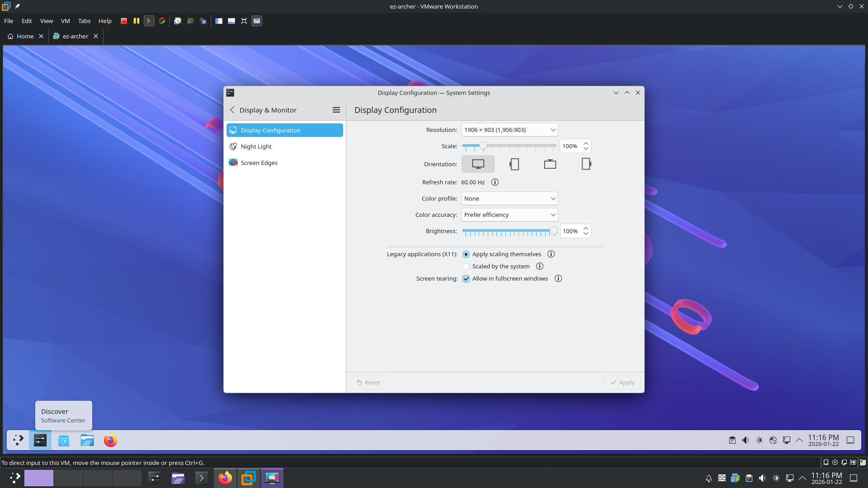Click the Brightness slider track
Viewport: 868px width, 488px height.
coord(506,230)
